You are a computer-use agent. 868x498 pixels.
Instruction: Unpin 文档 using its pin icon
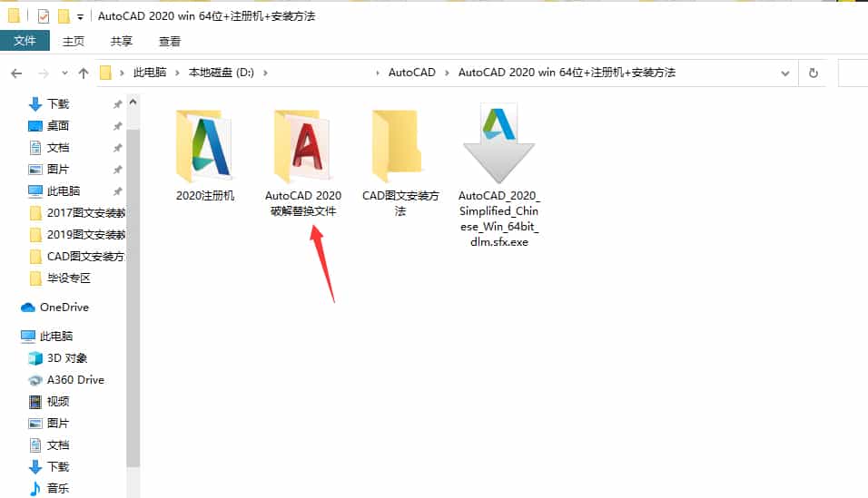(117, 148)
